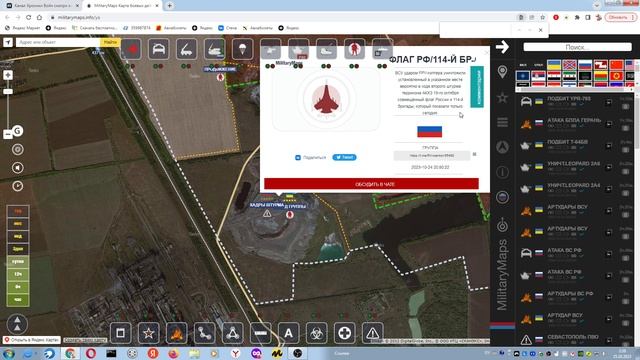
Task: Open the radar target icon in sidebar
Action: [502, 225]
